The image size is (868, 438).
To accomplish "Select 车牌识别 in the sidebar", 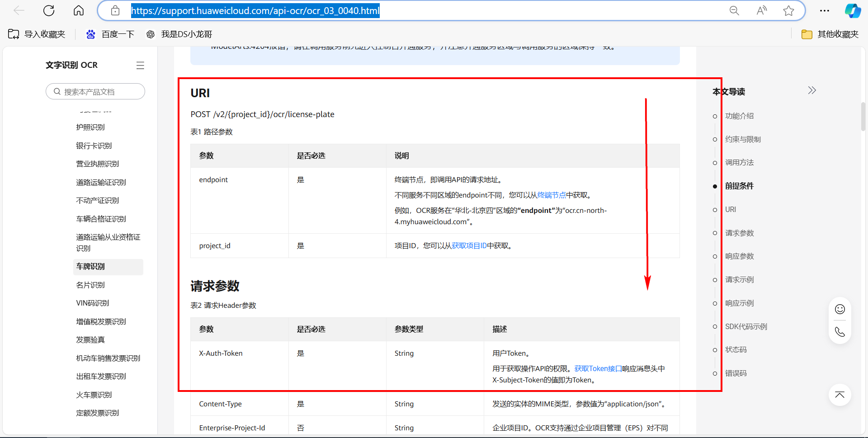I will tap(90, 267).
